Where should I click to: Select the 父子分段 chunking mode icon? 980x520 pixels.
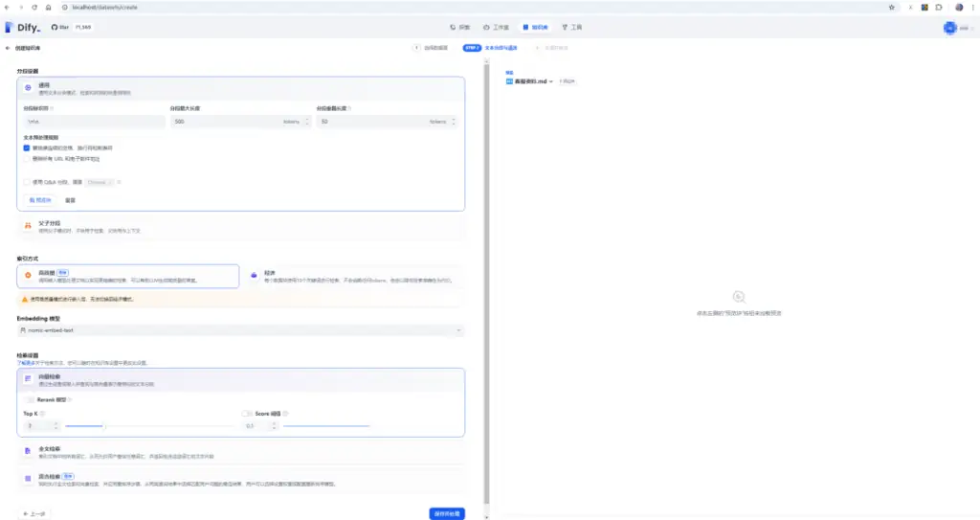[28, 226]
